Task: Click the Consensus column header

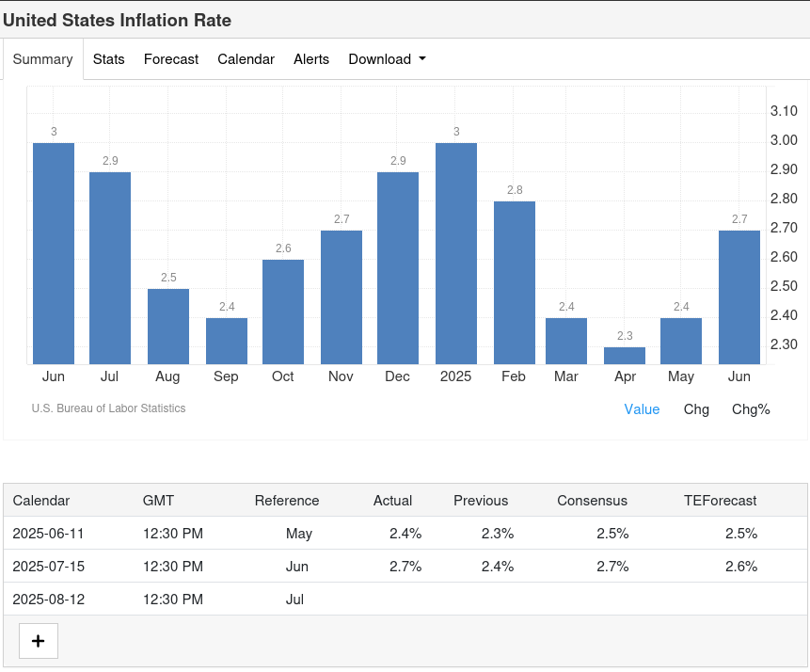Action: pos(592,501)
